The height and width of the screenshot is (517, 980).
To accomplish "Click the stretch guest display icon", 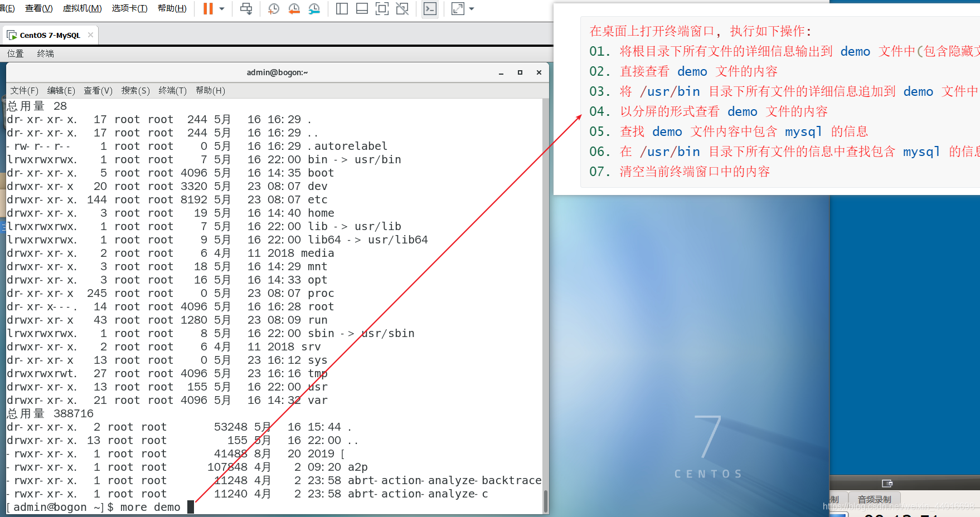I will point(458,8).
